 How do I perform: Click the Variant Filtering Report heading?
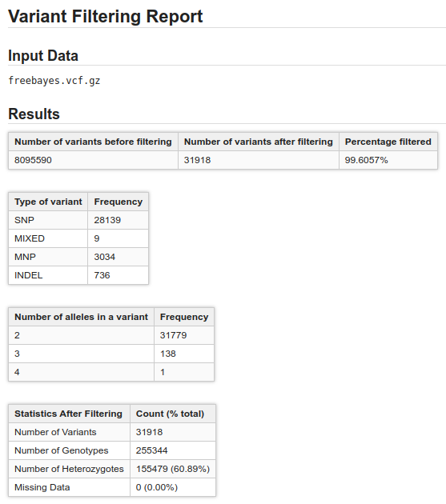tap(105, 16)
